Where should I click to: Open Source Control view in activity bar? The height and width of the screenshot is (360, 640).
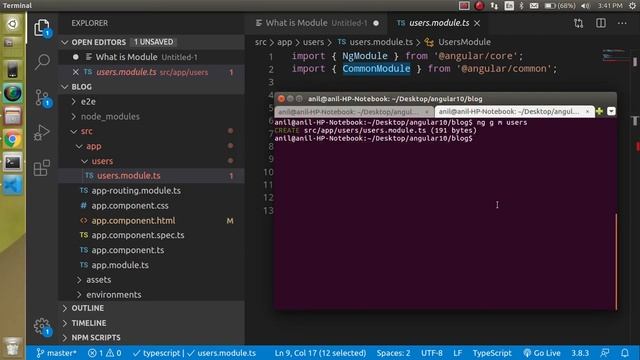42,98
